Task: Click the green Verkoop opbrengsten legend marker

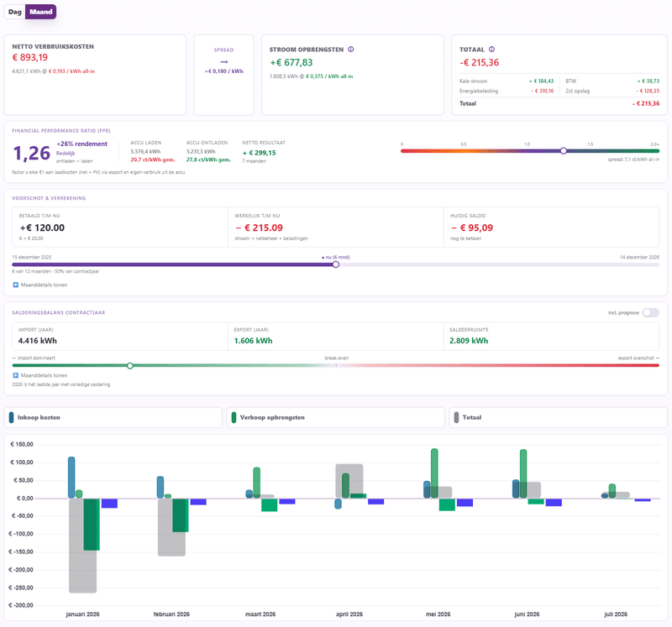Action: [234, 417]
